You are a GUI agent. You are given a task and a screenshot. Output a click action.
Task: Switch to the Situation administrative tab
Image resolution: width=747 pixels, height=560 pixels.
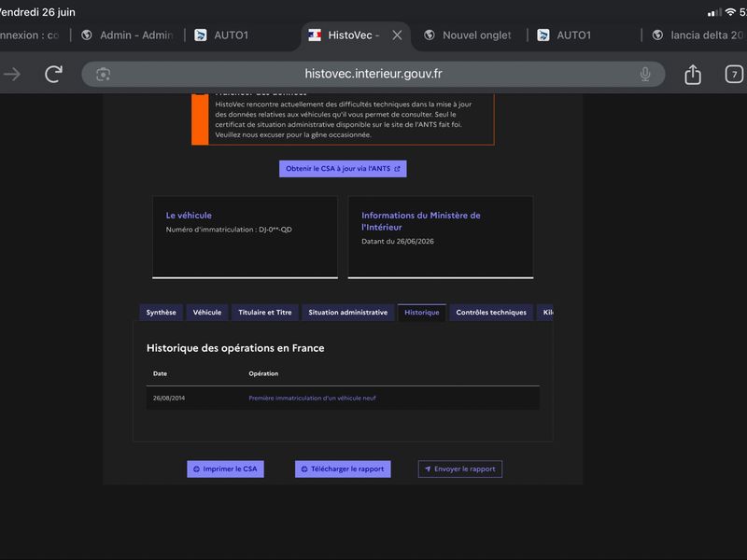[347, 313]
